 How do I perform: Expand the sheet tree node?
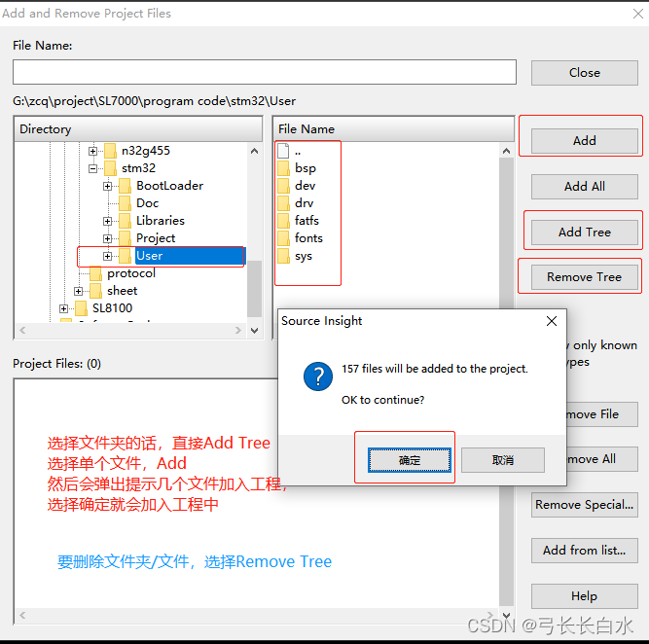pos(78,292)
